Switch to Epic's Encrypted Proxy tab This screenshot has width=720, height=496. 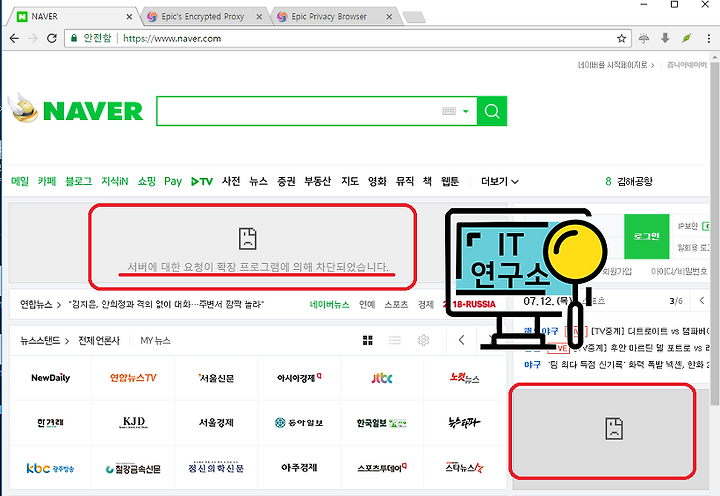(202, 17)
